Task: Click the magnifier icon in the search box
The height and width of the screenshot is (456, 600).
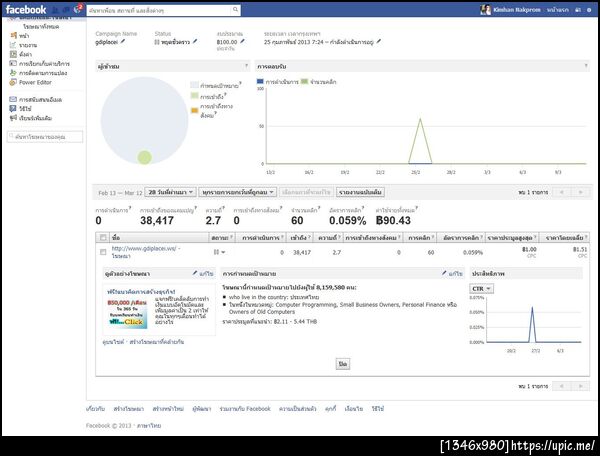Action: [x=235, y=10]
